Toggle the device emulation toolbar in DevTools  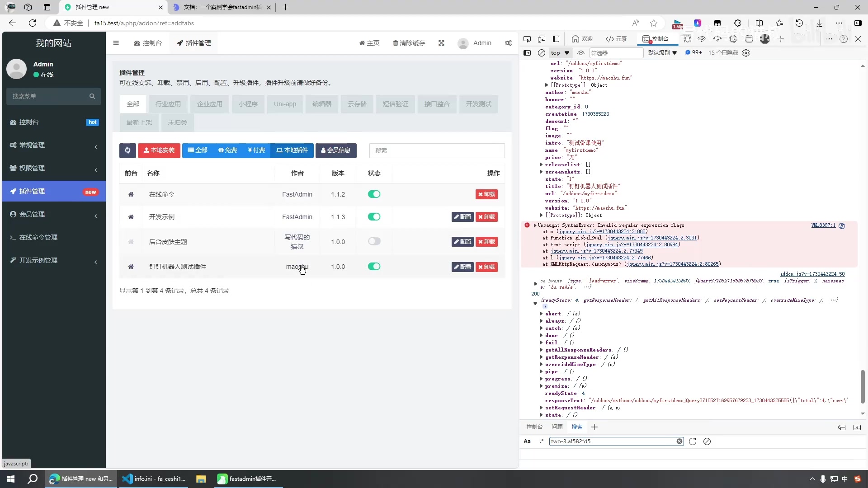point(542,39)
